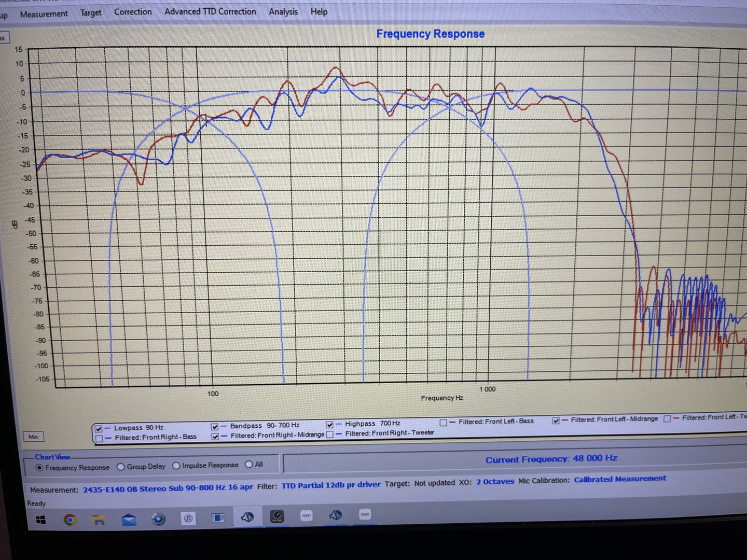
Task: Open the last roon taskbar icon
Action: [365, 514]
